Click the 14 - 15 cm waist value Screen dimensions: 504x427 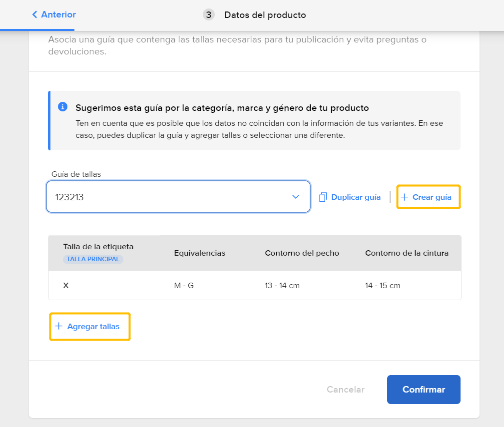[383, 285]
